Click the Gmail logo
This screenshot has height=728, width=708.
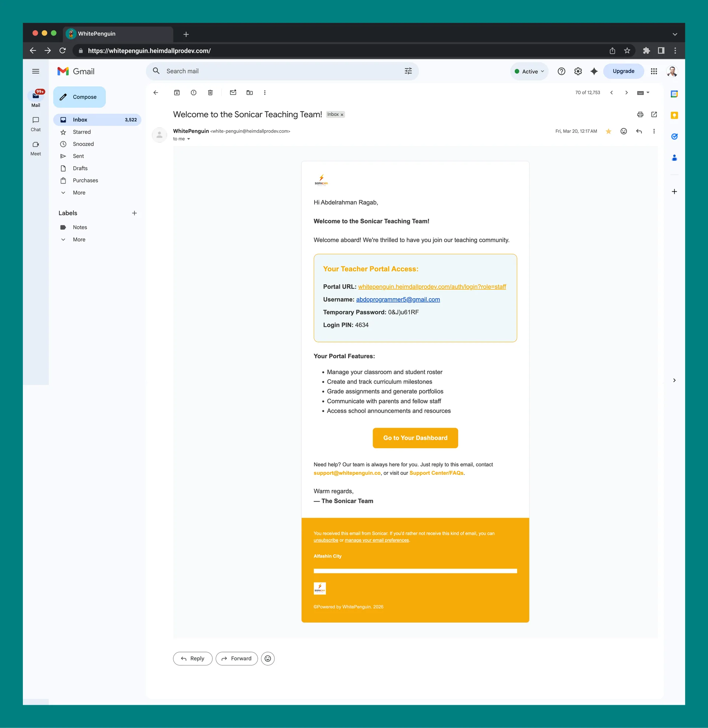76,72
